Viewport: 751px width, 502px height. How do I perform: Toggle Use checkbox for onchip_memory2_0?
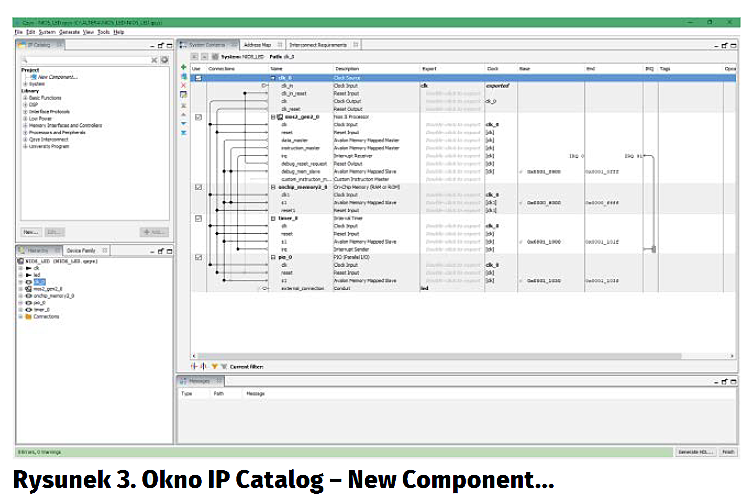pyautogui.click(x=198, y=187)
